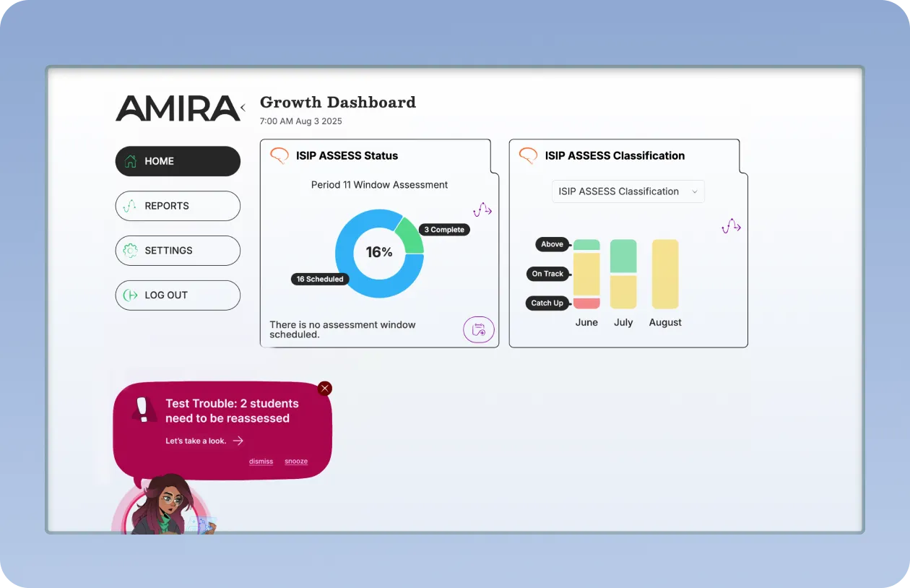Click the ISIP ASSESS Classification card title

coord(615,155)
